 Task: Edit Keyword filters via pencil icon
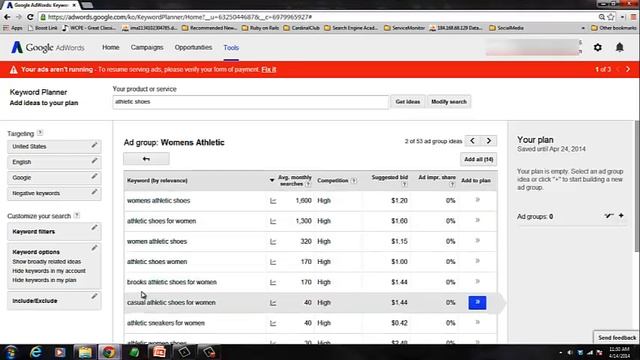(x=94, y=227)
